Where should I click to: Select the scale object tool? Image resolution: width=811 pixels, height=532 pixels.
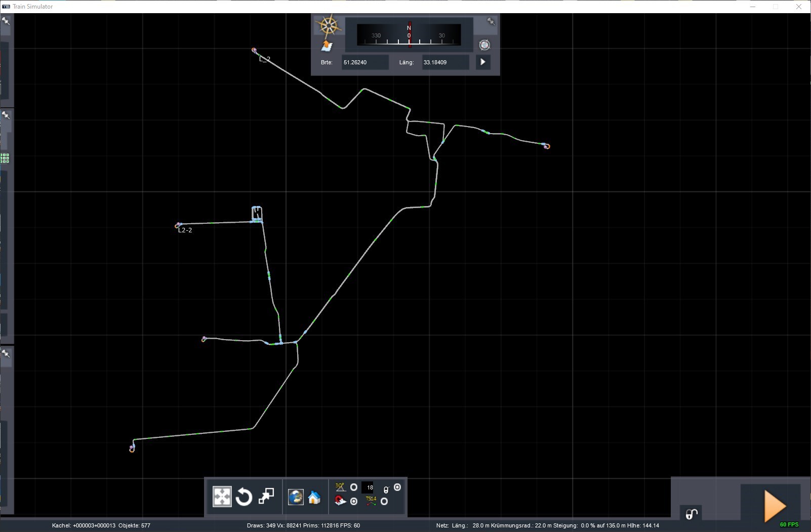266,497
